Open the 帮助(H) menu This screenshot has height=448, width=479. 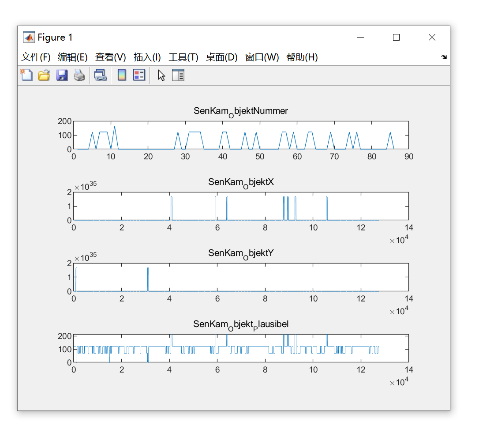[x=302, y=57]
